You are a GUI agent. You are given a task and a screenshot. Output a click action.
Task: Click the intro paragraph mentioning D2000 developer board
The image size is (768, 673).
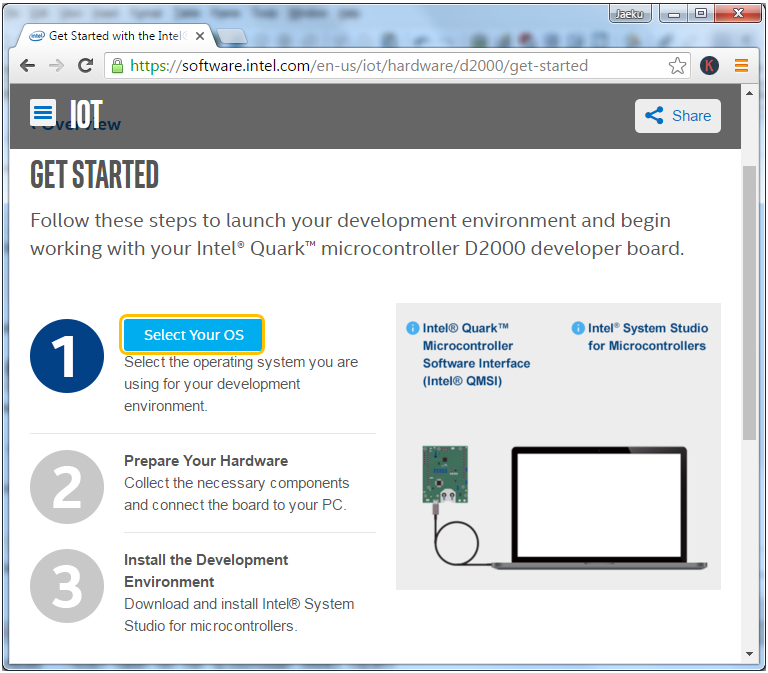(357, 235)
